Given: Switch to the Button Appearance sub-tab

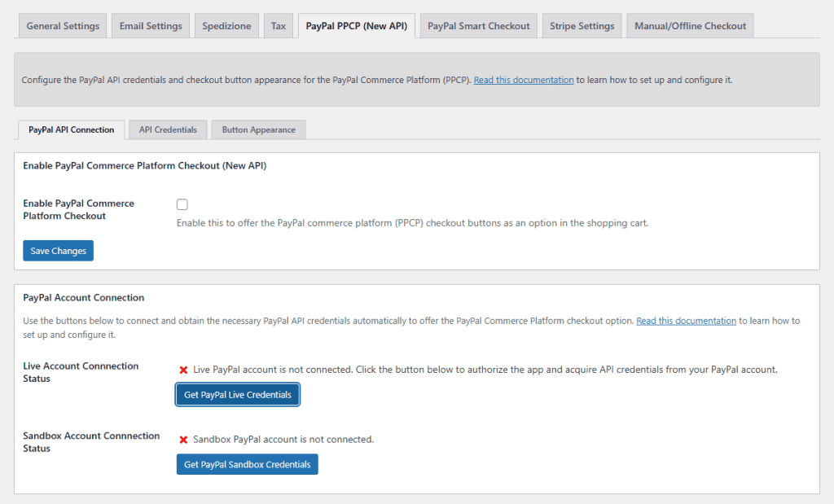Looking at the screenshot, I should [258, 129].
